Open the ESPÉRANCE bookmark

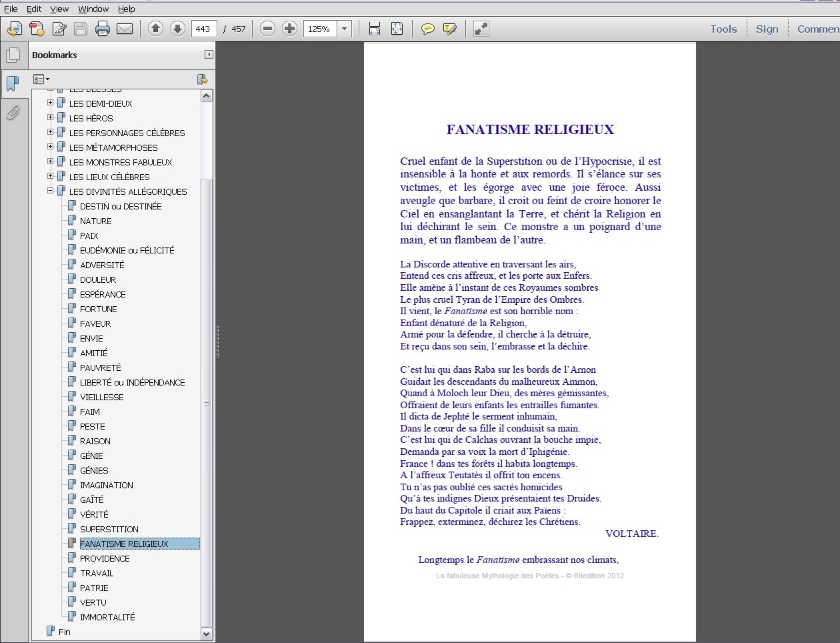click(103, 294)
